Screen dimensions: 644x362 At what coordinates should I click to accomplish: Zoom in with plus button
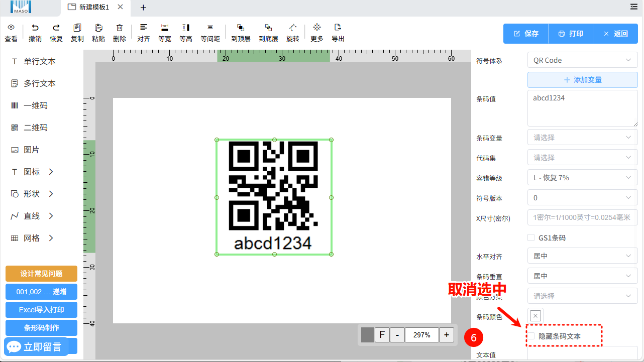[x=446, y=335]
